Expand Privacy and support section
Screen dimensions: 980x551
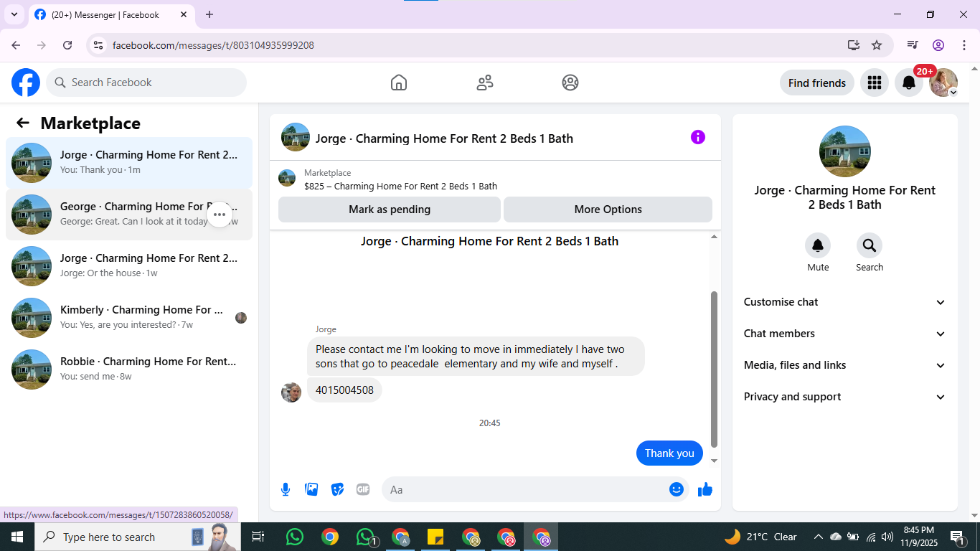click(x=845, y=397)
